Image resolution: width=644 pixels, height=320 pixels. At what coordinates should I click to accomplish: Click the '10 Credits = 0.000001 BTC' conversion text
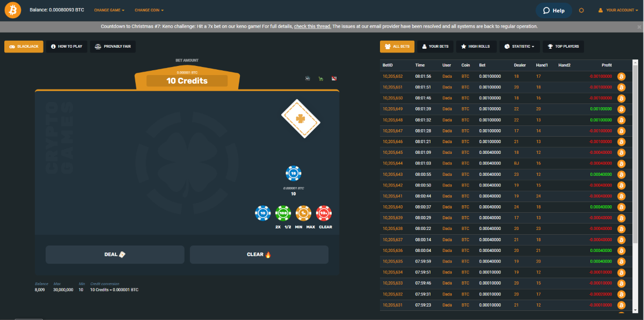(114, 290)
